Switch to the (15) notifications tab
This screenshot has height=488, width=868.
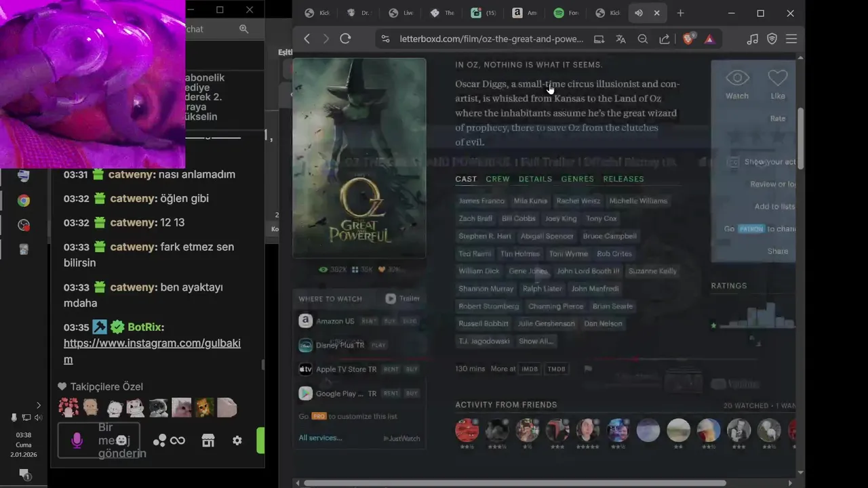(484, 13)
